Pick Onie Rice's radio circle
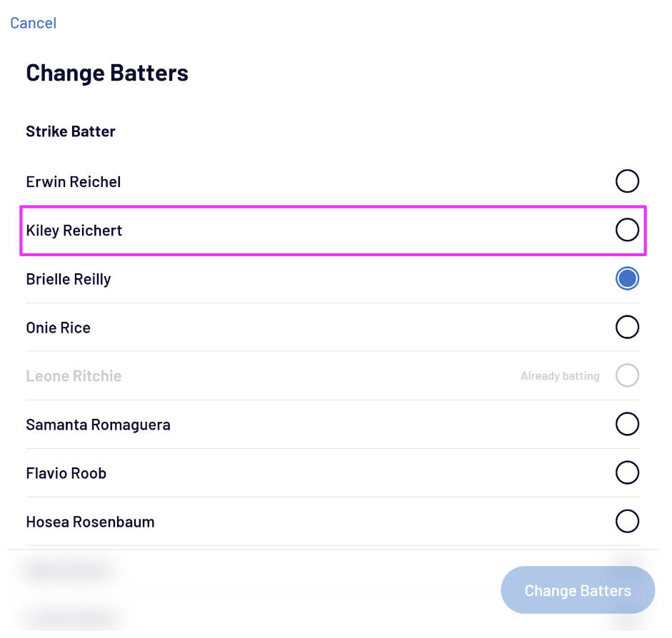The width and height of the screenshot is (672, 638). (627, 327)
